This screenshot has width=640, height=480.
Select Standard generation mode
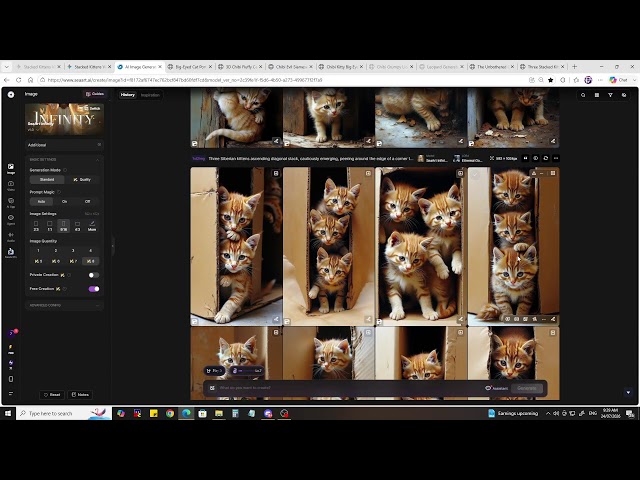pos(47,180)
